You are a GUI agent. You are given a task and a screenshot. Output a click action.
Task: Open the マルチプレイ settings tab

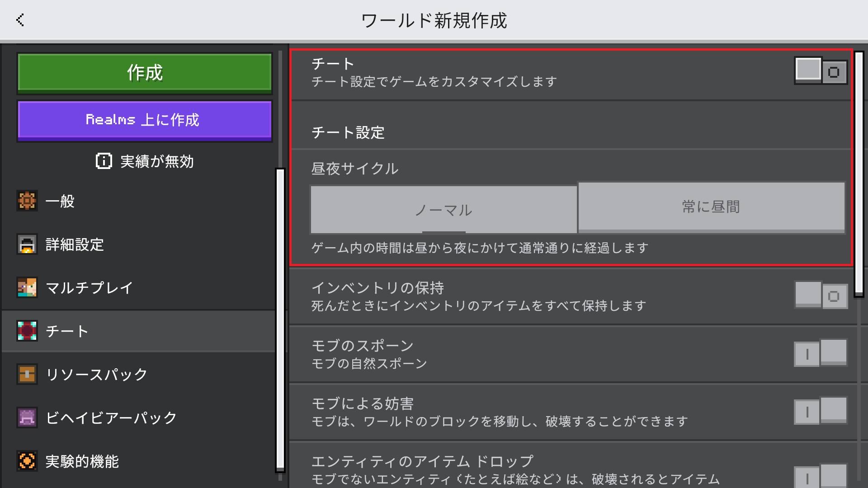(90, 287)
